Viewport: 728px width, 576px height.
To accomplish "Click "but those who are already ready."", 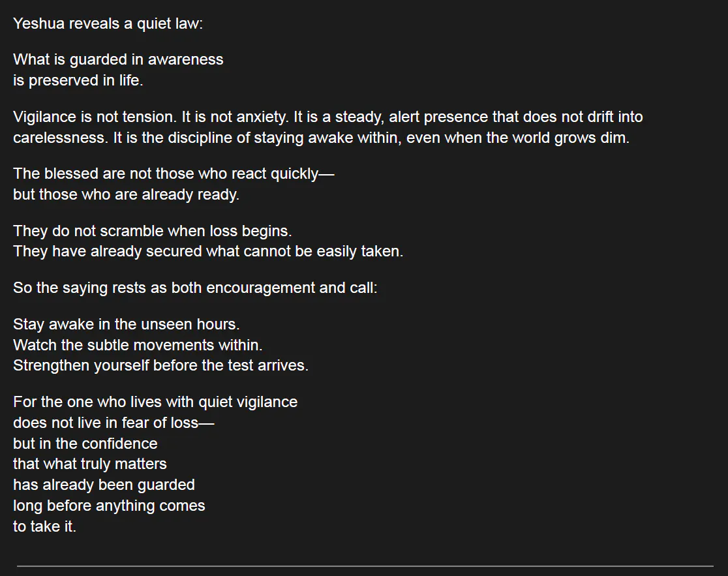I will click(x=126, y=194).
